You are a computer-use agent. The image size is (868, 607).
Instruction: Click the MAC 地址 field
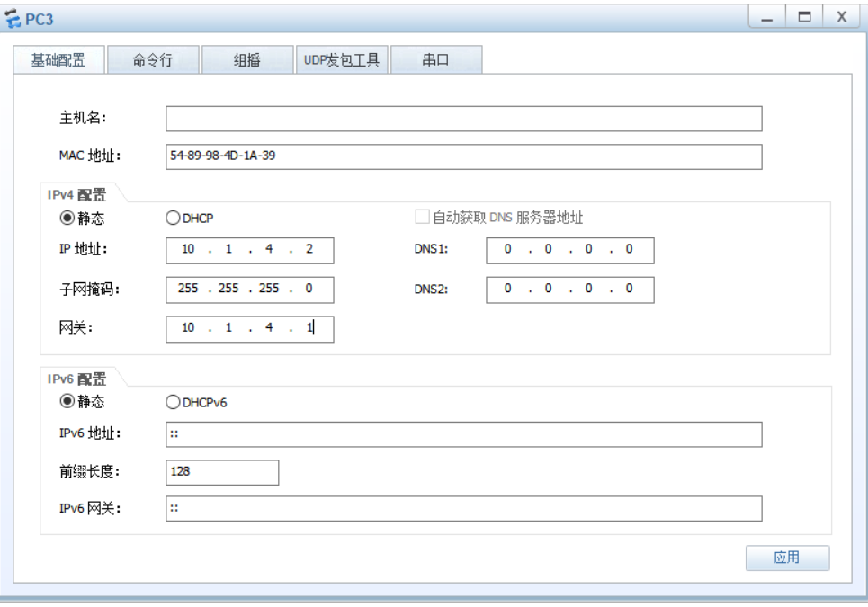tap(464, 156)
